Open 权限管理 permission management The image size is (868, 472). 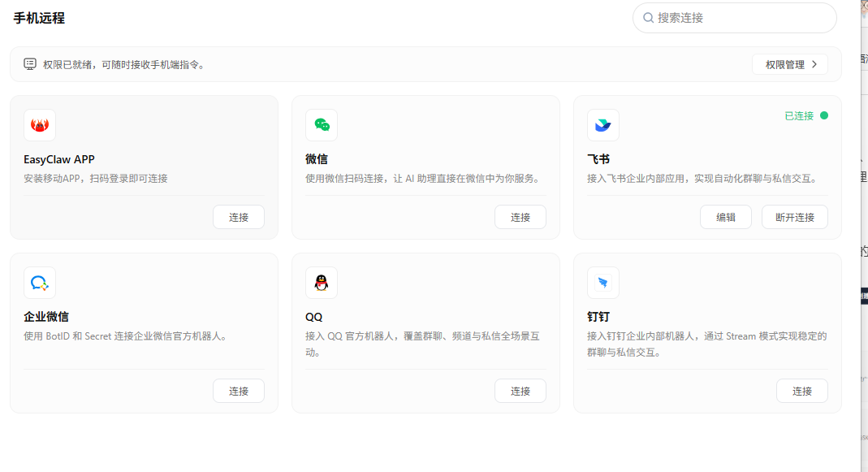[x=790, y=64]
